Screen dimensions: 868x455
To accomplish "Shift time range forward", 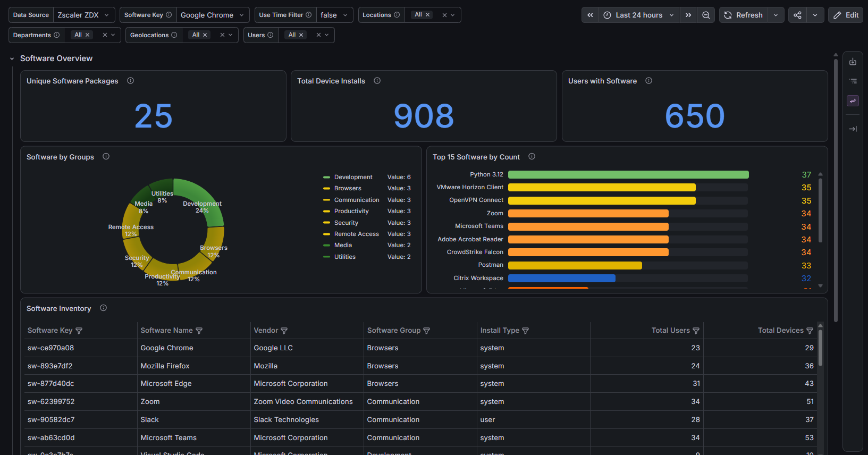I will pyautogui.click(x=688, y=15).
